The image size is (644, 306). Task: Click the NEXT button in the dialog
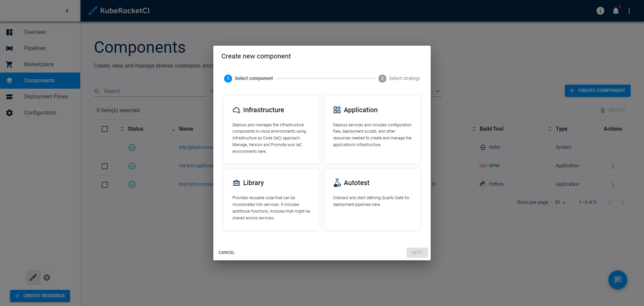click(417, 253)
